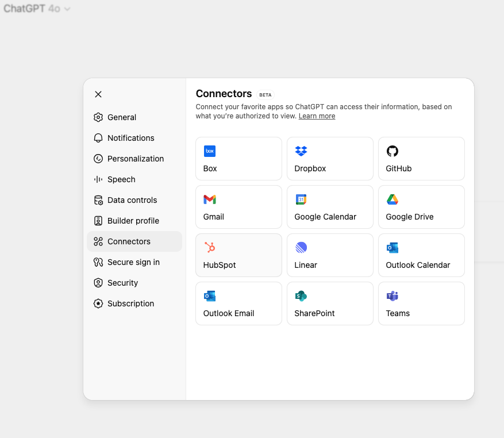Open the HubSpot connector card
The image size is (504, 438).
(239, 255)
